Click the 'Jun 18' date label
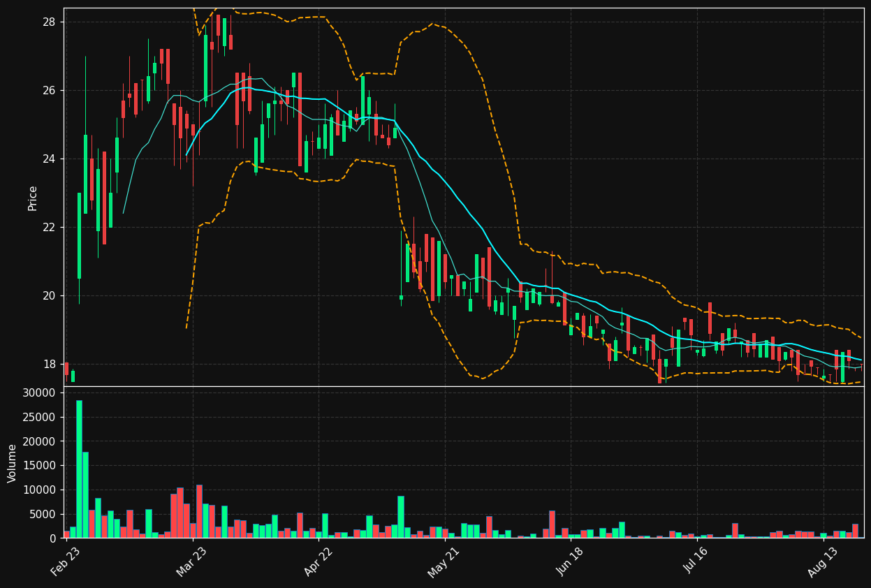 click(x=570, y=562)
